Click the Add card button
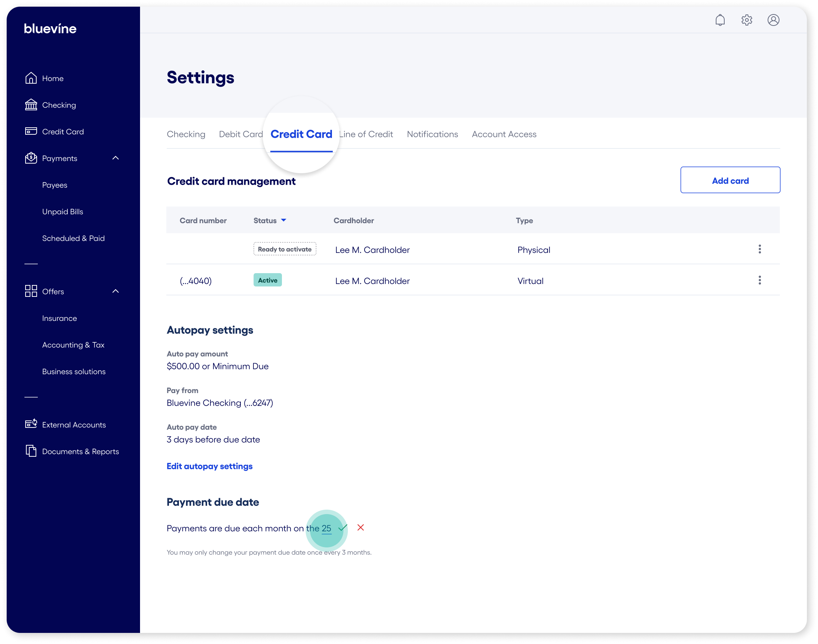The height and width of the screenshot is (644, 818). click(730, 180)
